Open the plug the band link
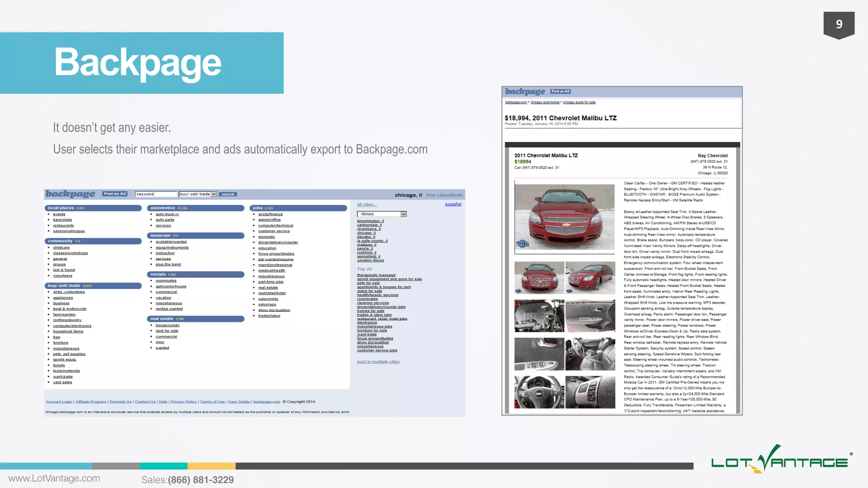Screen dimensions: 868x488 168,264
